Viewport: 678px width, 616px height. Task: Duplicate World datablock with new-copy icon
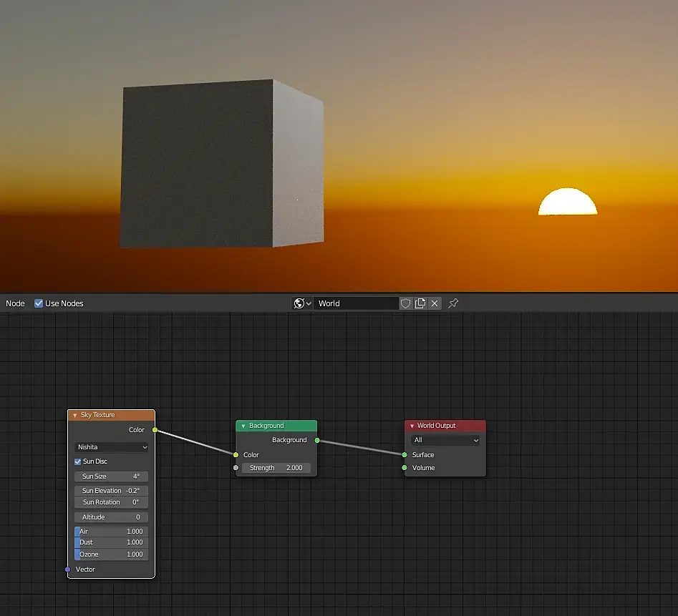(x=420, y=303)
